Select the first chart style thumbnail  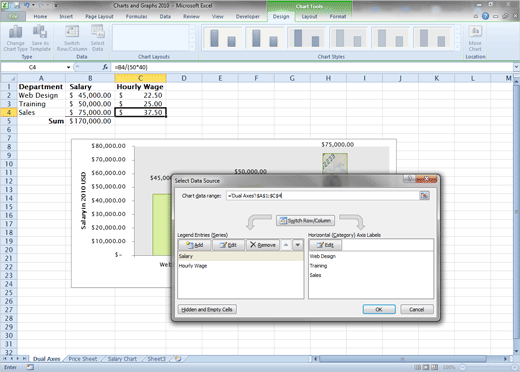(x=223, y=39)
